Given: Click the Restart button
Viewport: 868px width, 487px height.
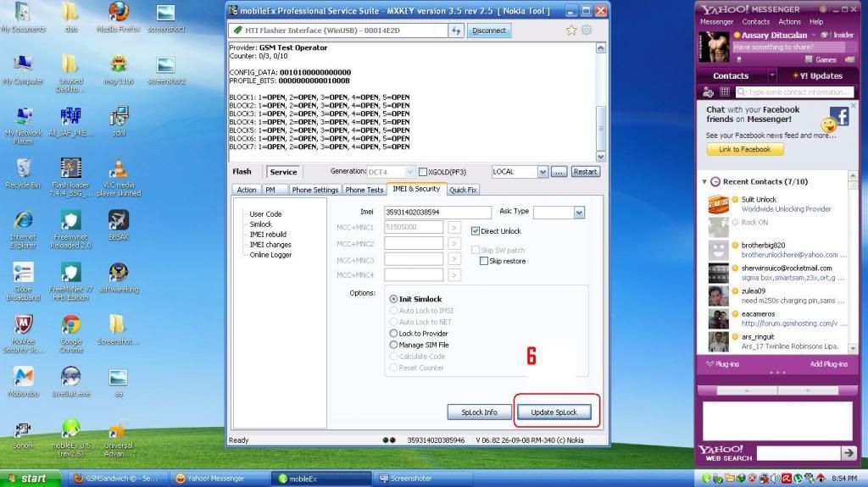Looking at the screenshot, I should [x=585, y=172].
